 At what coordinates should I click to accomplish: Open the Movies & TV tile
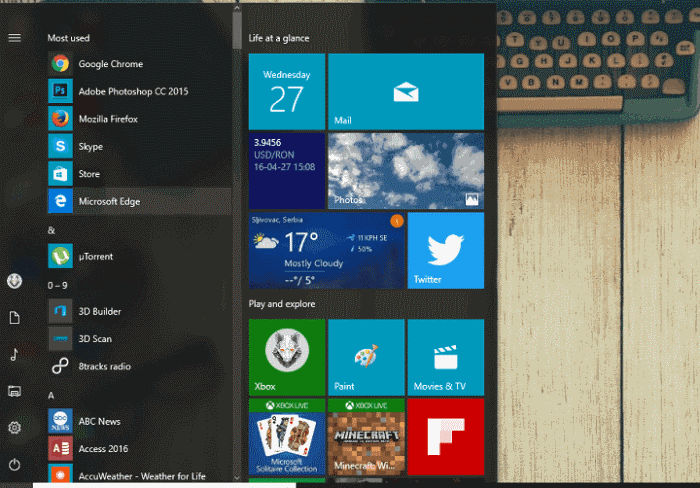pyautogui.click(x=446, y=357)
